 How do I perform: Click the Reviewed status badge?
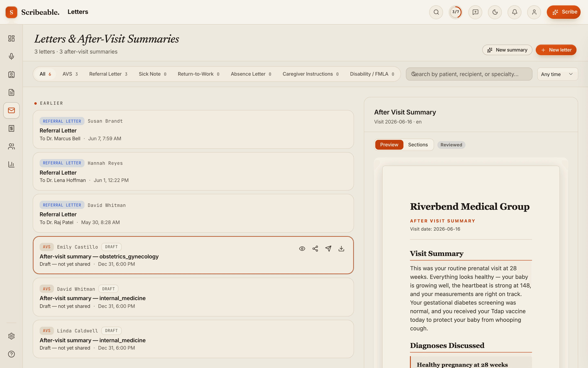451,145
